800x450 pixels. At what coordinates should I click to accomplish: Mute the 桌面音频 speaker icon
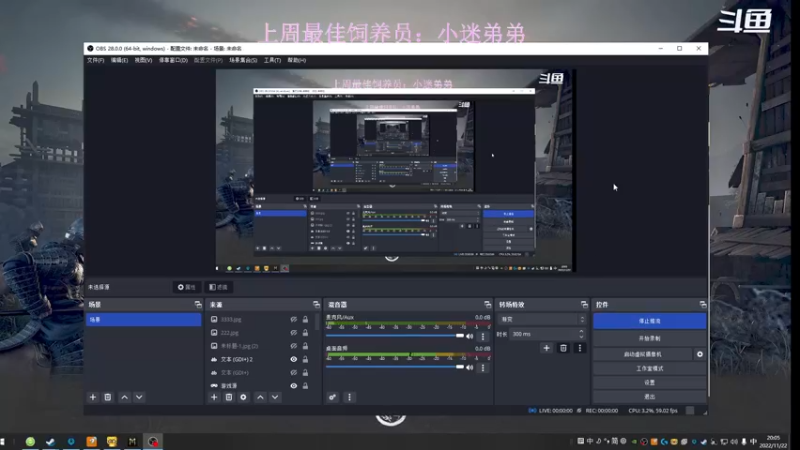click(470, 367)
